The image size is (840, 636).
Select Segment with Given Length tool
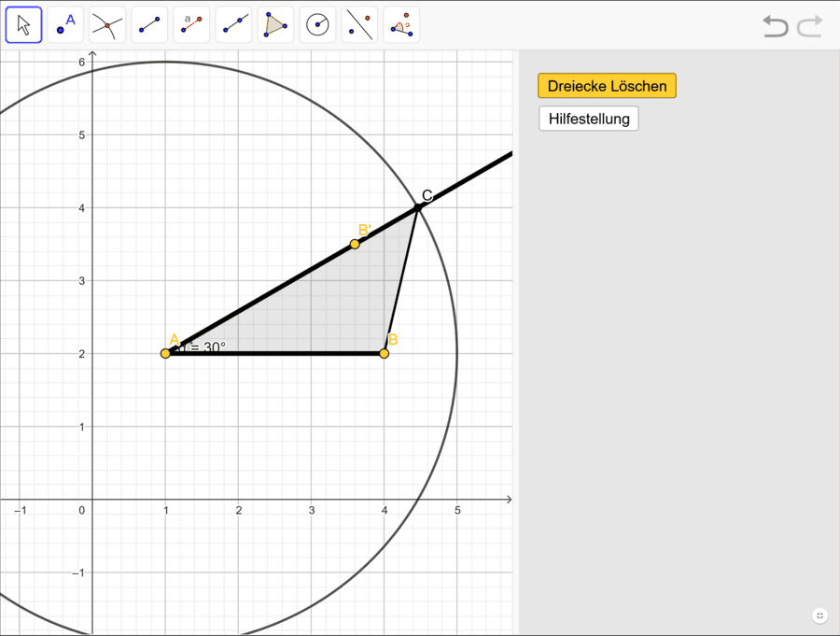[x=191, y=25]
